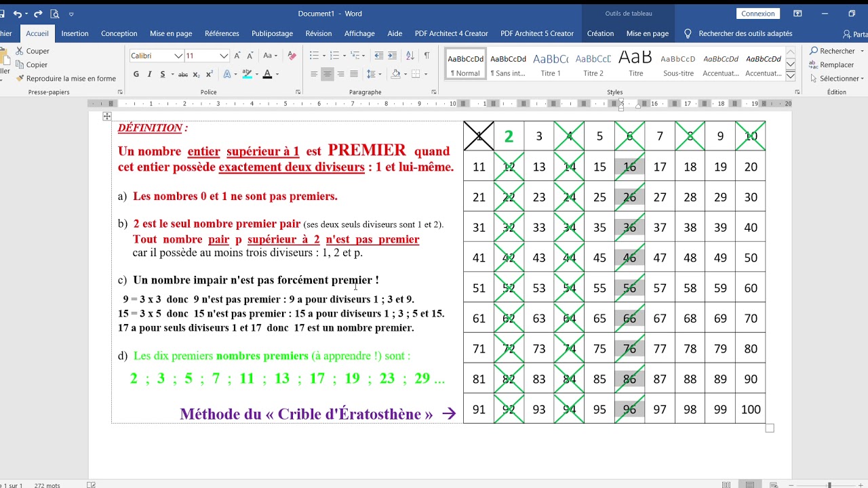Click table cell containing number 97
The height and width of the screenshot is (488, 868).
click(660, 409)
